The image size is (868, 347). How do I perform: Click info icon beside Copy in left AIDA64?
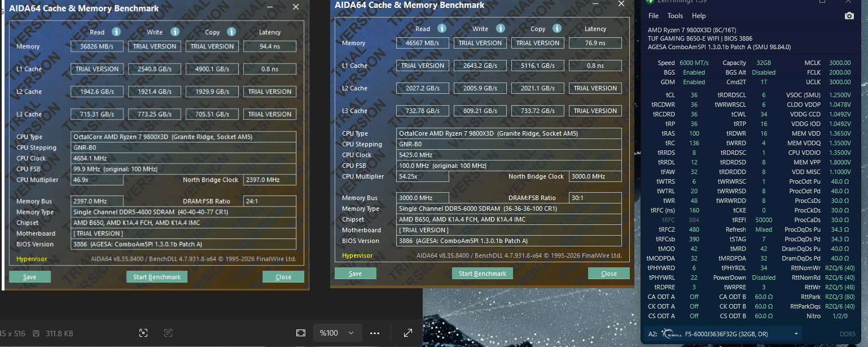[231, 32]
